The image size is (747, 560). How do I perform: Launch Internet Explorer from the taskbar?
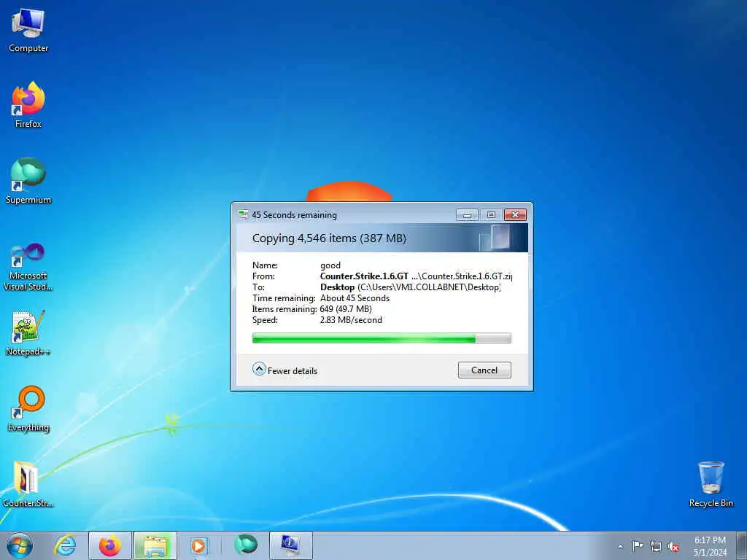(x=65, y=545)
